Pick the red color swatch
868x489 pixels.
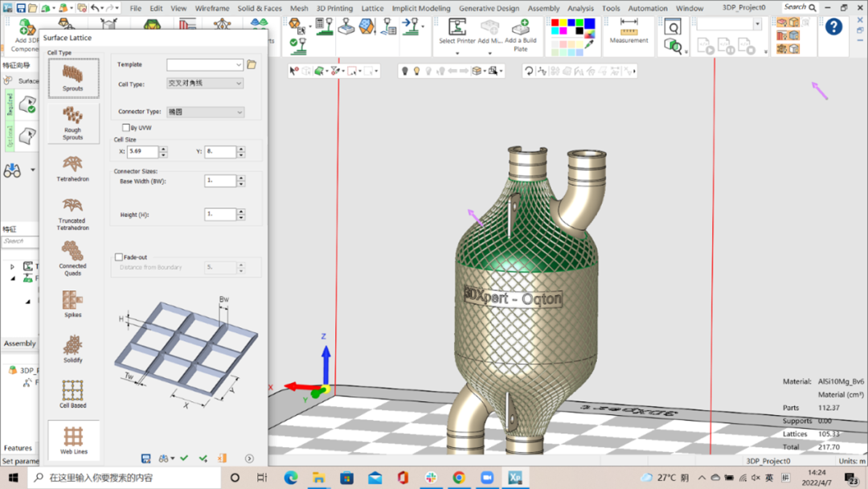coord(555,23)
